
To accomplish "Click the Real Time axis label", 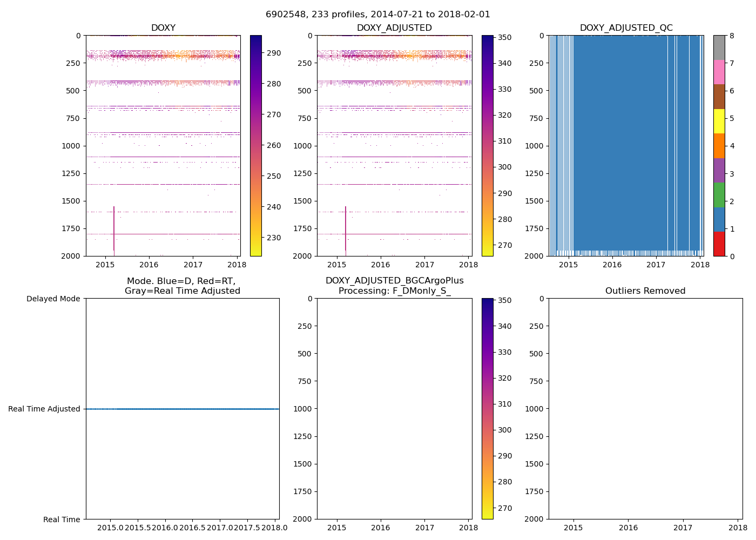I will pyautogui.click(x=62, y=519).
